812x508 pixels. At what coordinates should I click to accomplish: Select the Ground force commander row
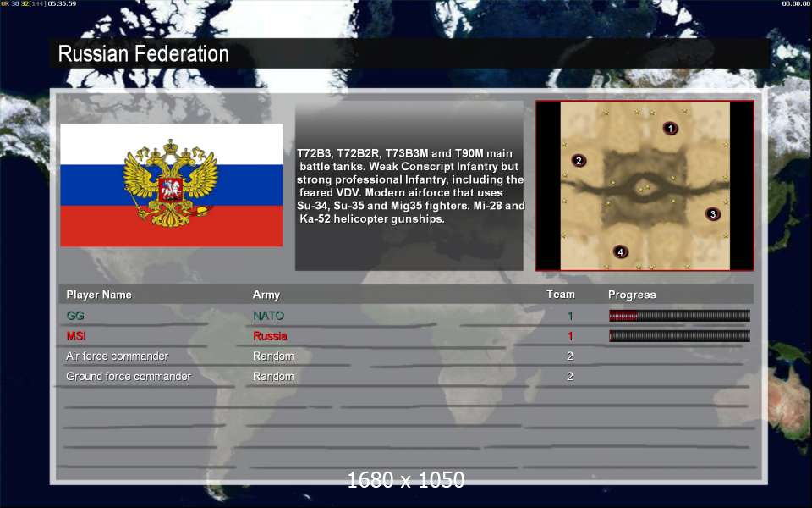(406, 376)
